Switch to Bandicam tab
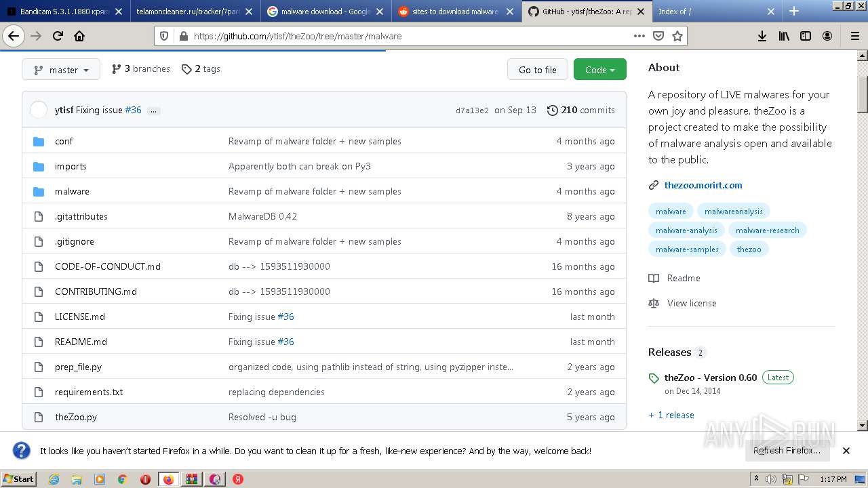Screen dimensions: 868x488 tap(64, 12)
